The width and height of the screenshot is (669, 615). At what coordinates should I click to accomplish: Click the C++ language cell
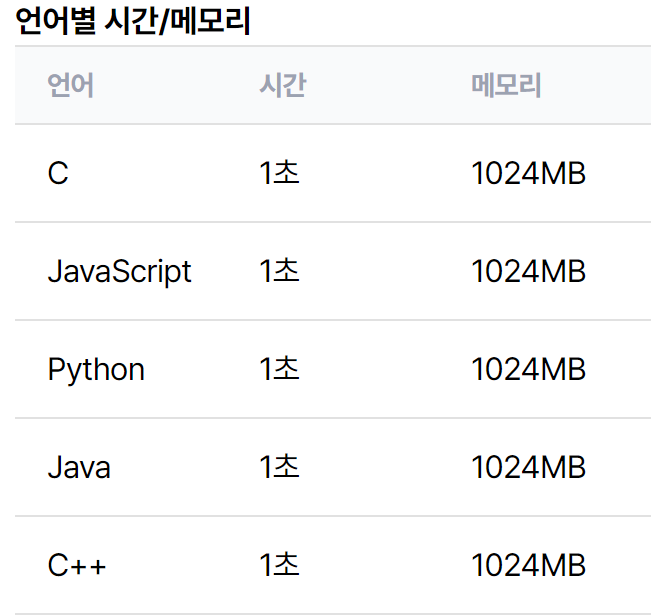pyautogui.click(x=77, y=565)
